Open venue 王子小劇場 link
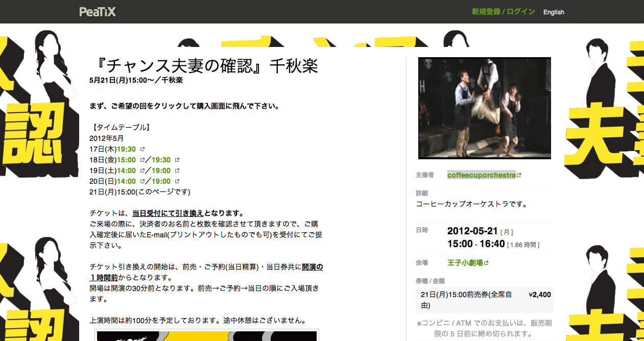Screen dimensions: 644x341 tap(465, 263)
